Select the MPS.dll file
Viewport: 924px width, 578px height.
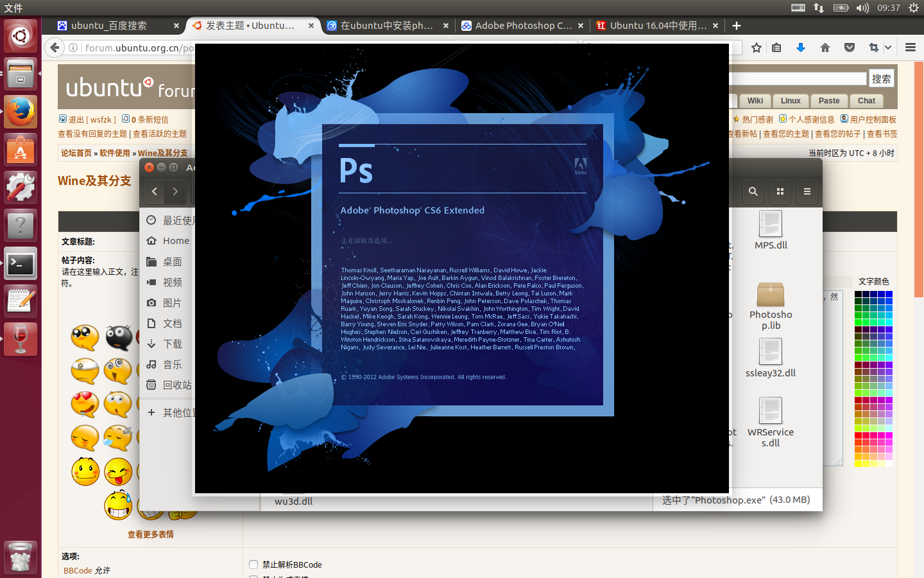pos(771,231)
